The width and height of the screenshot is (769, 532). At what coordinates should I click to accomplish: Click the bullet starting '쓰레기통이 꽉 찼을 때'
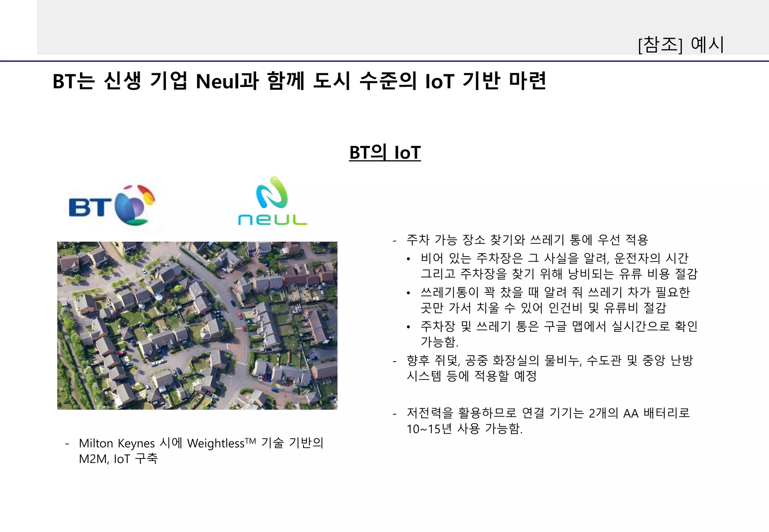555,292
